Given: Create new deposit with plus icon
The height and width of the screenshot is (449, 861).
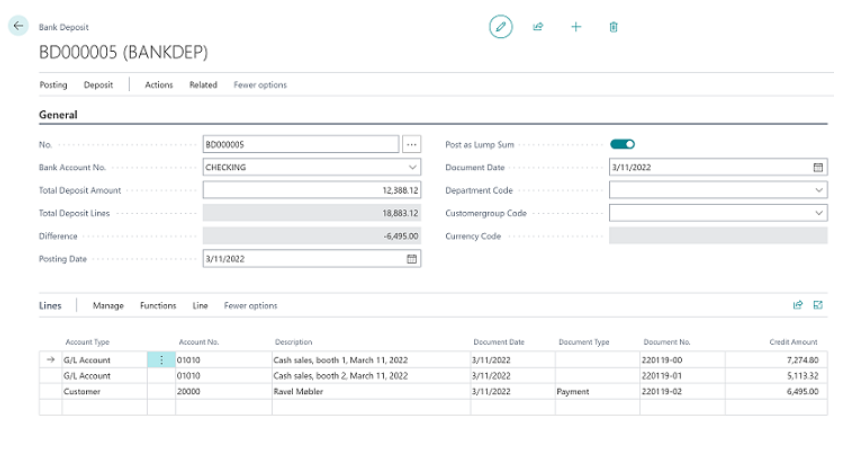Looking at the screenshot, I should (x=575, y=26).
